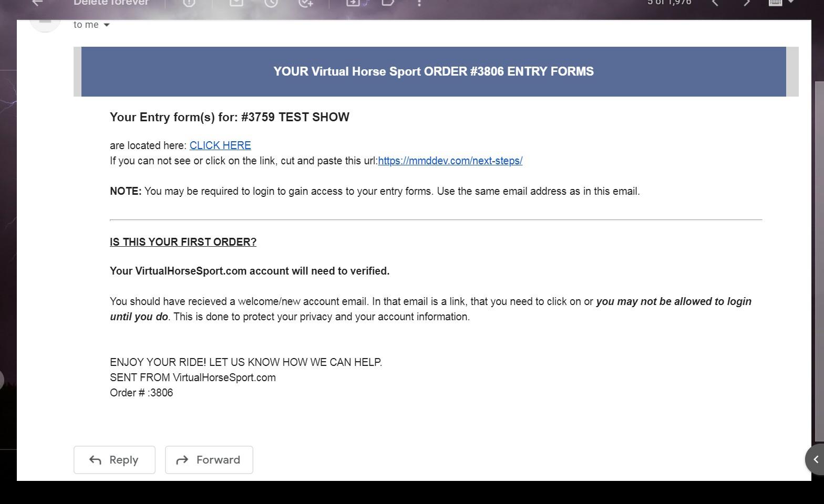Open the CLICK HERE entry forms link
The height and width of the screenshot is (504, 824).
pyautogui.click(x=220, y=145)
